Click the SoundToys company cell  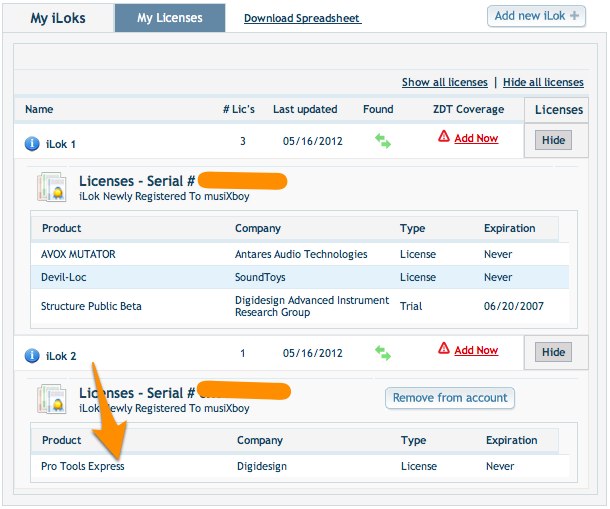click(260, 277)
